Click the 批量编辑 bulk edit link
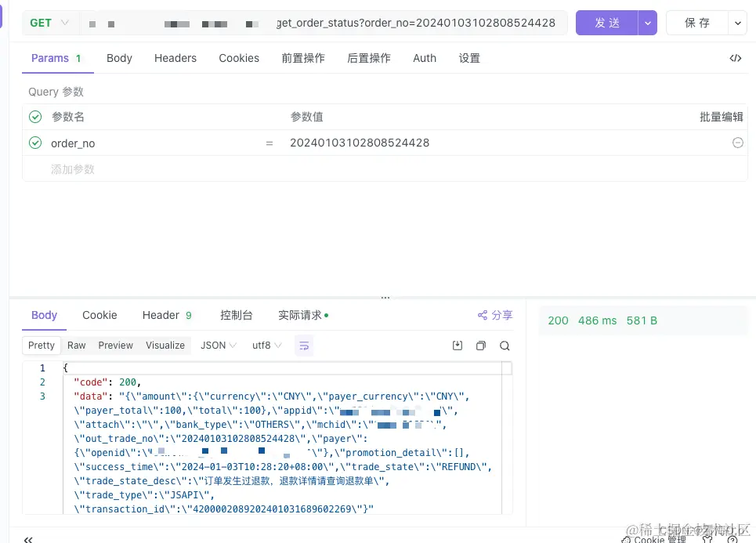 point(722,116)
